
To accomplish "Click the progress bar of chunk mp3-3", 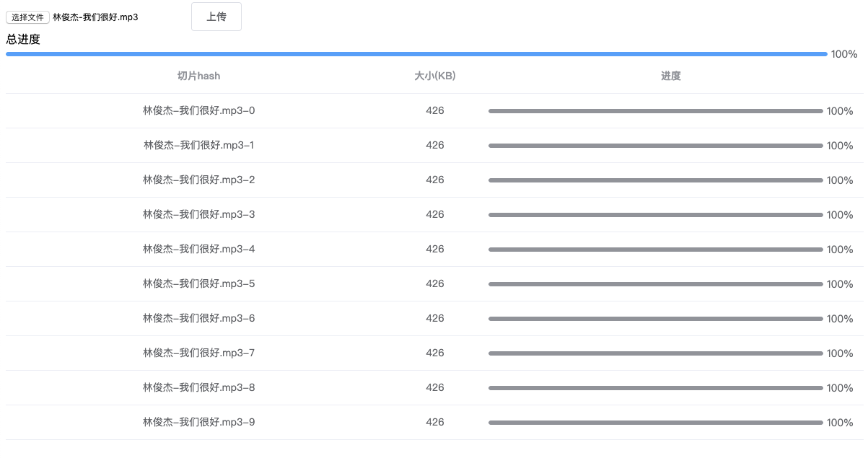I will pyautogui.click(x=655, y=215).
